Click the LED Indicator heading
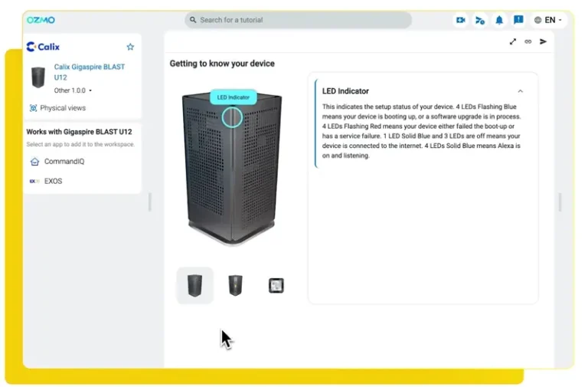Screen dimensions: 588x387 click(x=345, y=91)
